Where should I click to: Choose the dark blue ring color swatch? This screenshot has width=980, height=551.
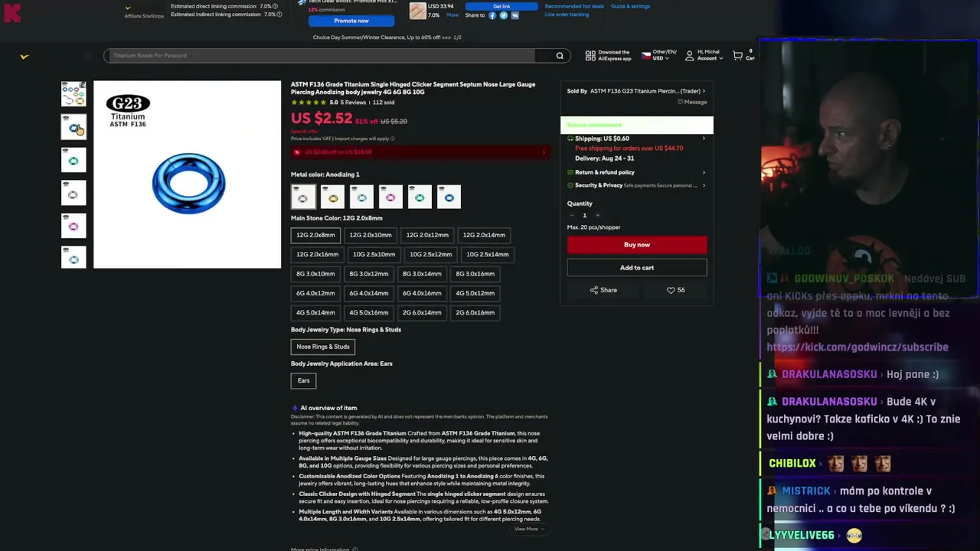coord(449,197)
